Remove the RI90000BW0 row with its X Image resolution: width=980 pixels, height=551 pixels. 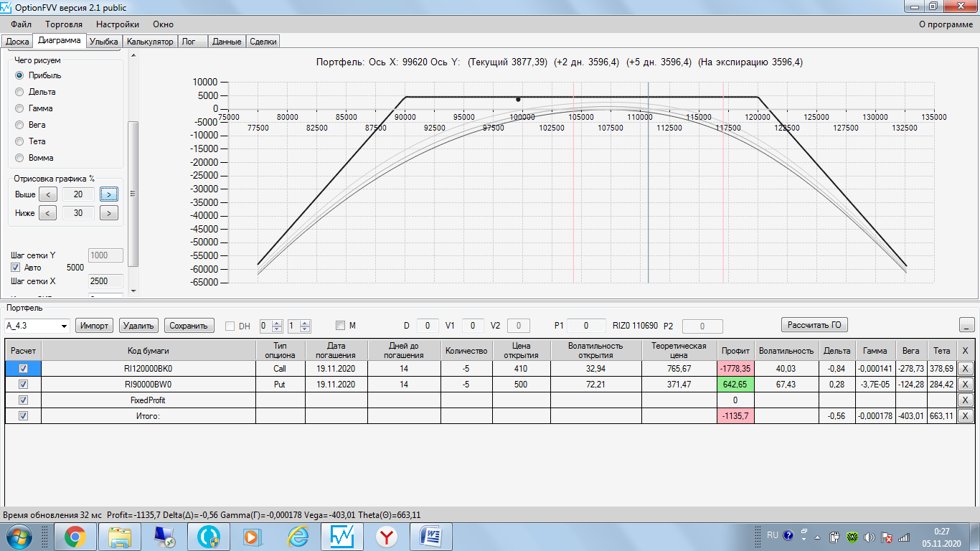click(966, 385)
